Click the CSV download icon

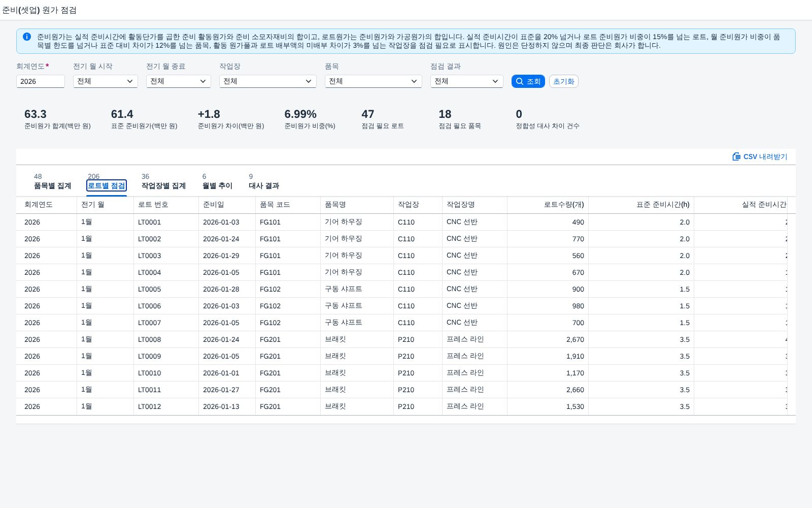736,156
